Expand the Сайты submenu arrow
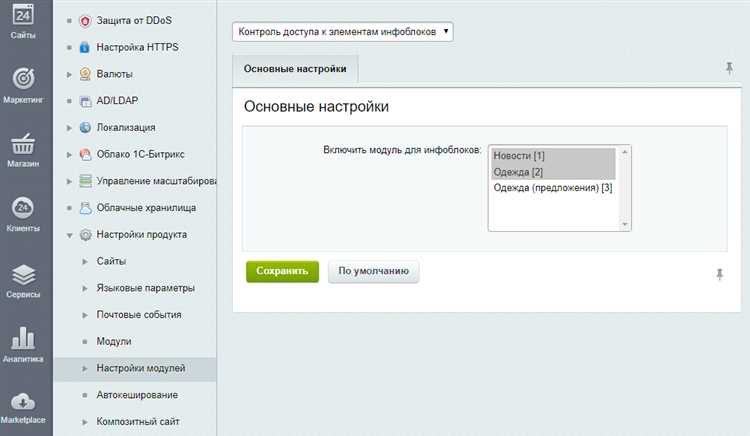 click(85, 262)
